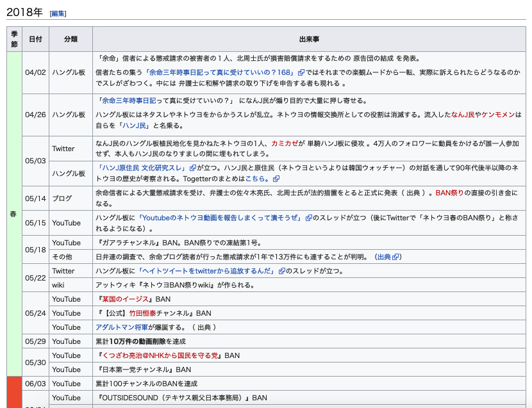Click the 季節 column header
The height and width of the screenshot is (408, 532).
coord(14,39)
